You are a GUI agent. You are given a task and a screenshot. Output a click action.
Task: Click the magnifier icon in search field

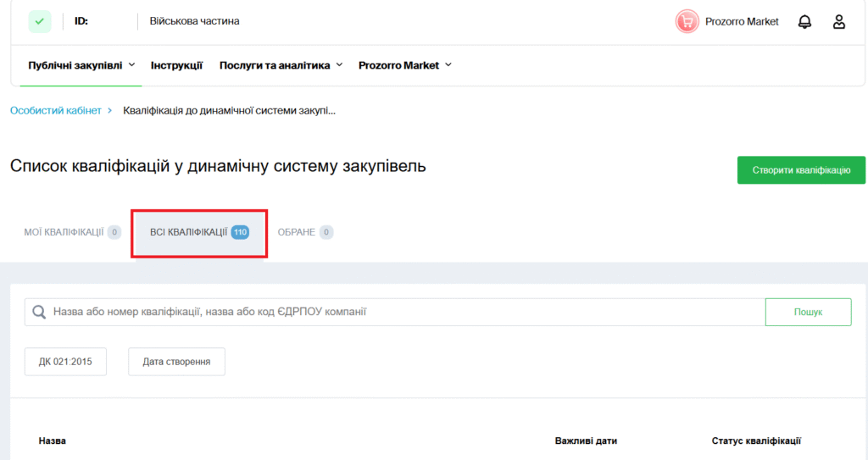(x=38, y=313)
